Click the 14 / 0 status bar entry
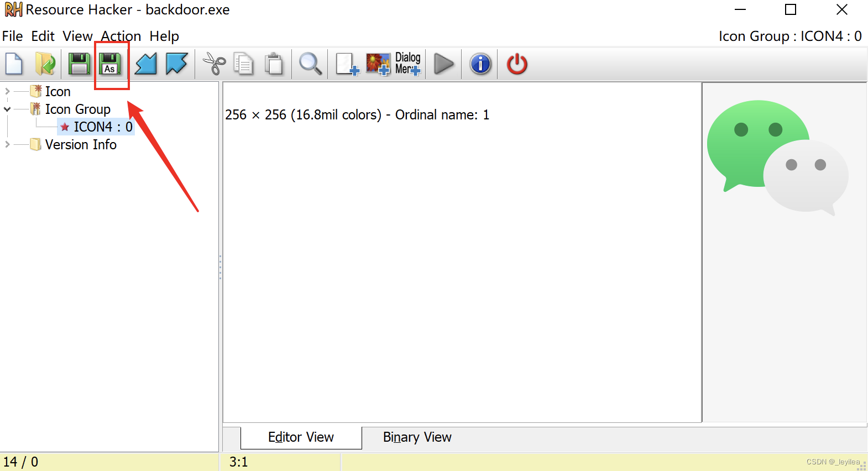This screenshot has width=868, height=471. click(21, 462)
